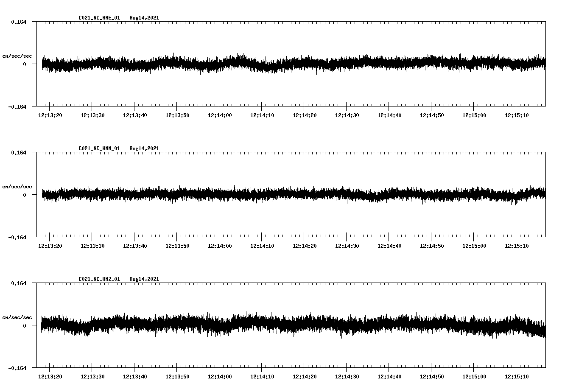Click the C021_NC_HNZ_01 plot title
Viewport: 576px width, 392px height.
tap(99, 279)
